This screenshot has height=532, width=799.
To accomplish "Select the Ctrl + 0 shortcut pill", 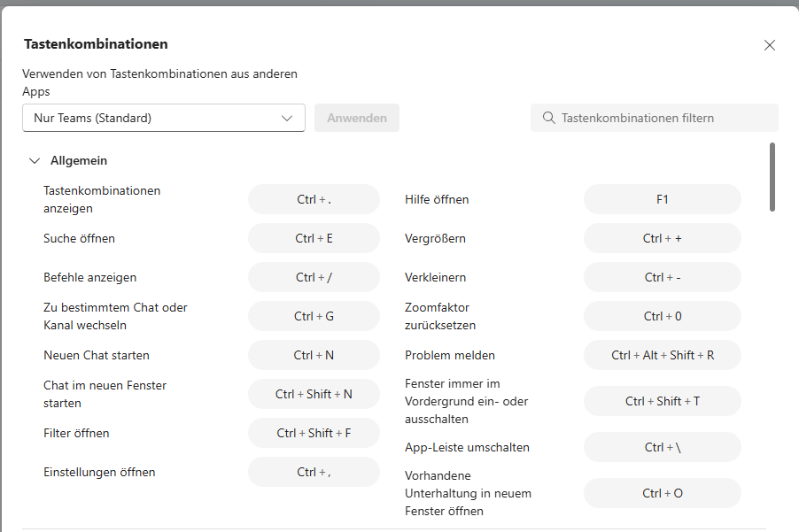I will [x=663, y=316].
